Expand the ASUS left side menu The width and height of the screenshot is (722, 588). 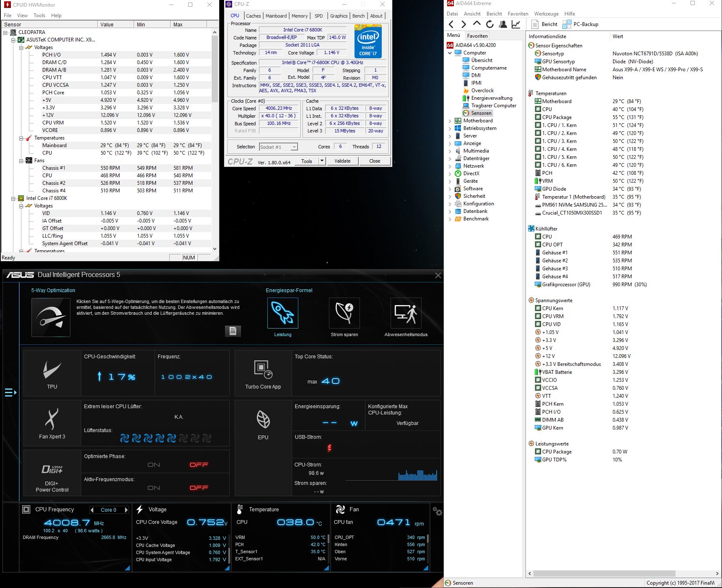click(10, 393)
